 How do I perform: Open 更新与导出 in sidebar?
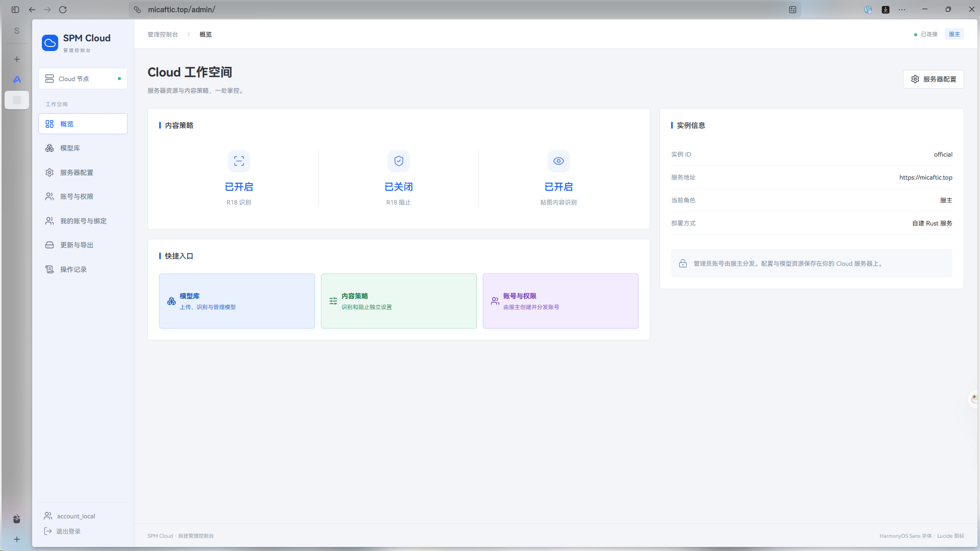pyautogui.click(x=83, y=245)
